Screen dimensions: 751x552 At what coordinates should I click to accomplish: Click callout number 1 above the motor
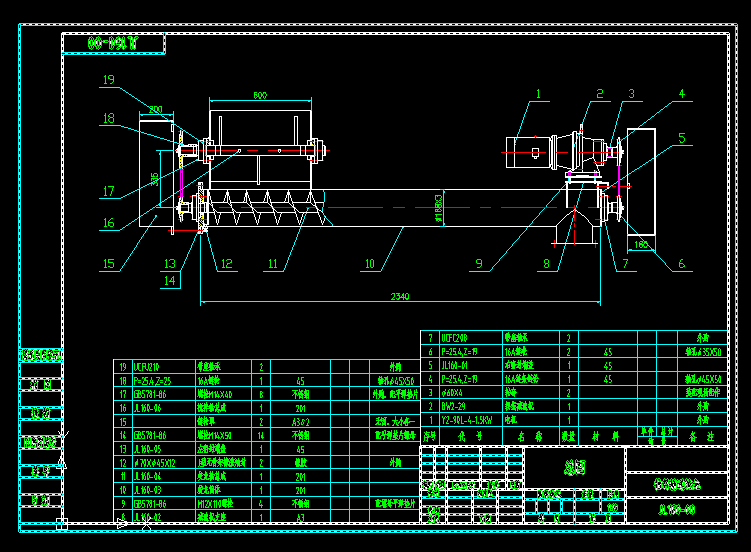tap(538, 94)
